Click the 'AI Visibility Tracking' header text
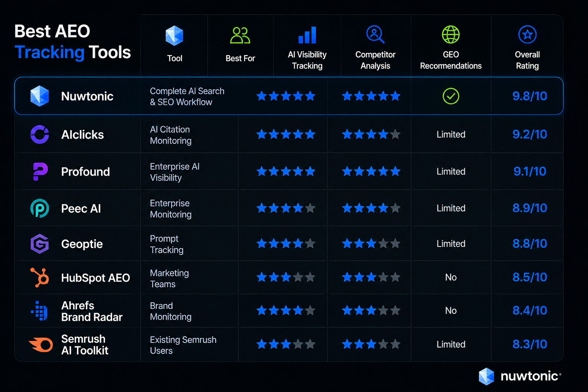588x392 pixels. pyautogui.click(x=307, y=60)
